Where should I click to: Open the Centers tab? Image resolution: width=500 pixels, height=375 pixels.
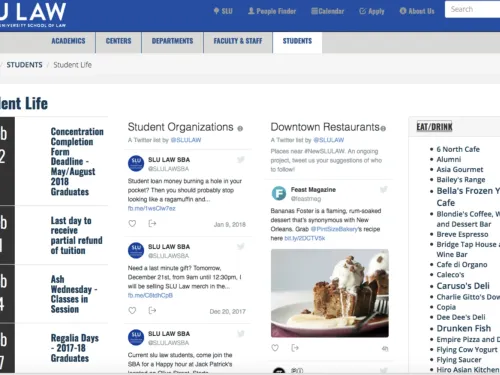(x=119, y=41)
